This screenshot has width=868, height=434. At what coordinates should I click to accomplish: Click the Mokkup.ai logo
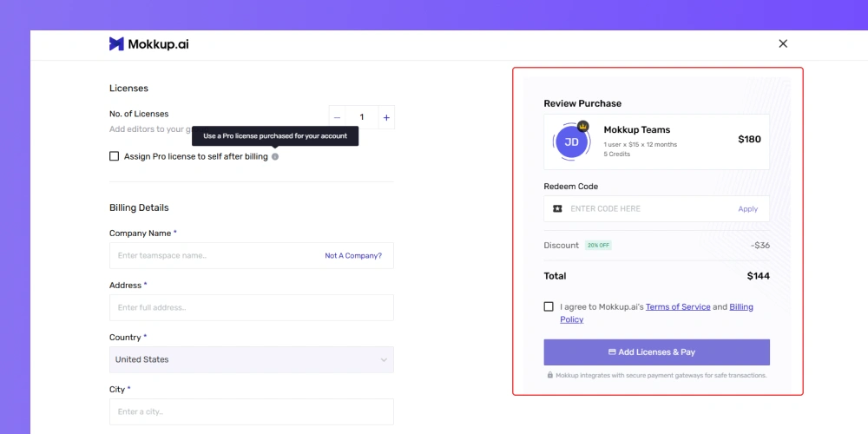click(149, 44)
